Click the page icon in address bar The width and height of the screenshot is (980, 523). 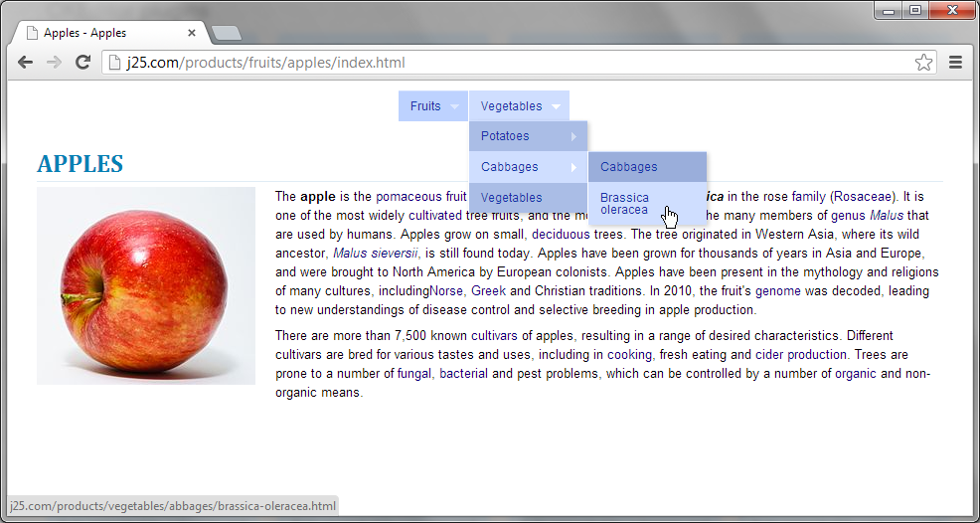tap(115, 63)
